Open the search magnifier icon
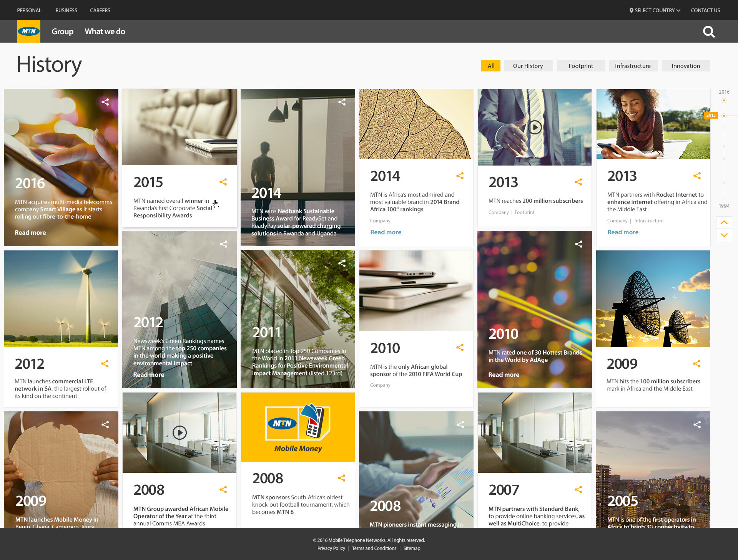Image resolution: width=738 pixels, height=560 pixels. point(708,31)
